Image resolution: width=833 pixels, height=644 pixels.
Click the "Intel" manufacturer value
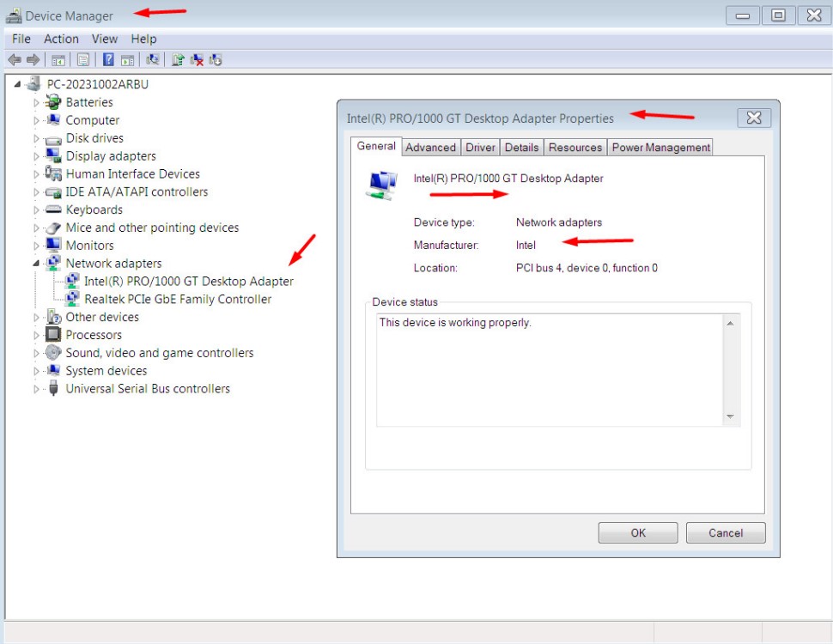[526, 245]
